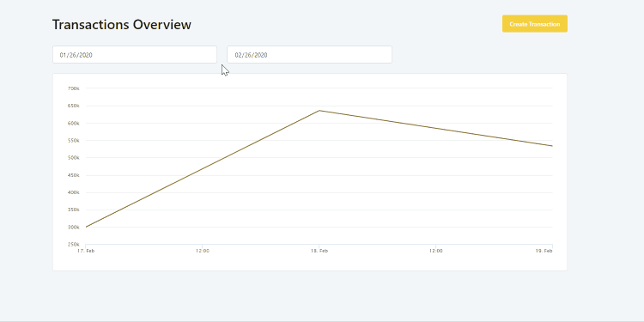This screenshot has height=322, width=644.
Task: Click the 300k y-axis label
Action: coord(74,228)
